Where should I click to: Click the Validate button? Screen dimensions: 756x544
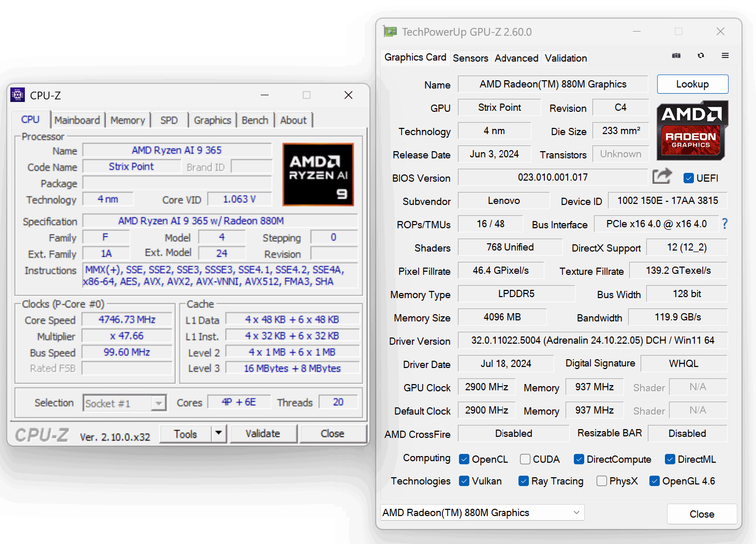click(263, 433)
